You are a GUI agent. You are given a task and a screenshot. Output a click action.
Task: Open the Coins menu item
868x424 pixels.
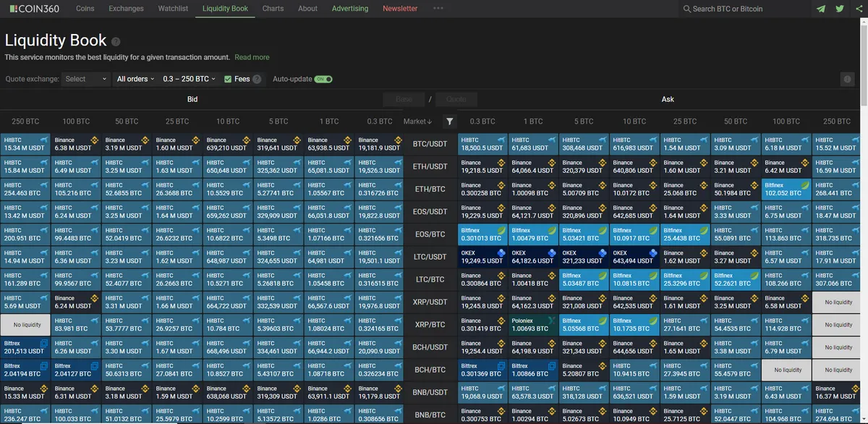tap(85, 9)
